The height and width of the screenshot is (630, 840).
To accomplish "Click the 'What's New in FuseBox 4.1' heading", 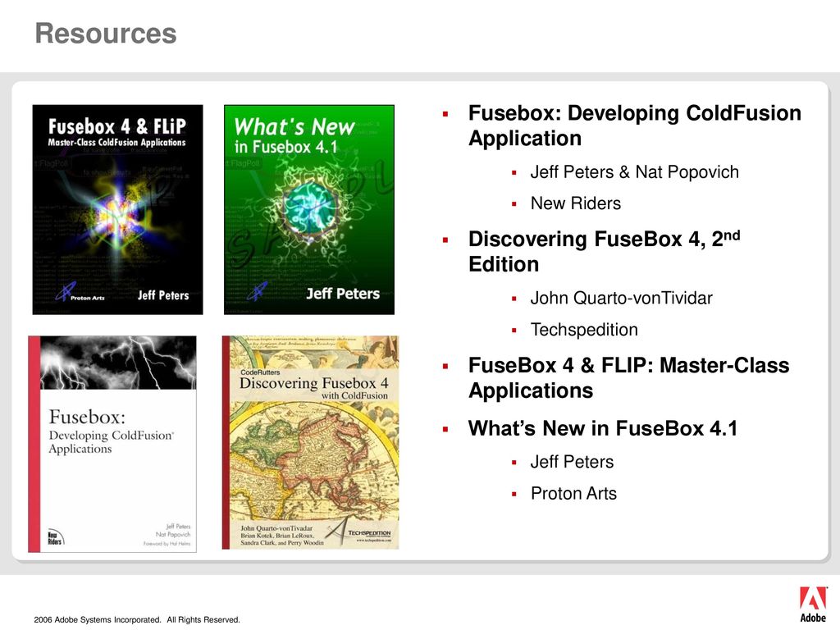I will (x=603, y=428).
